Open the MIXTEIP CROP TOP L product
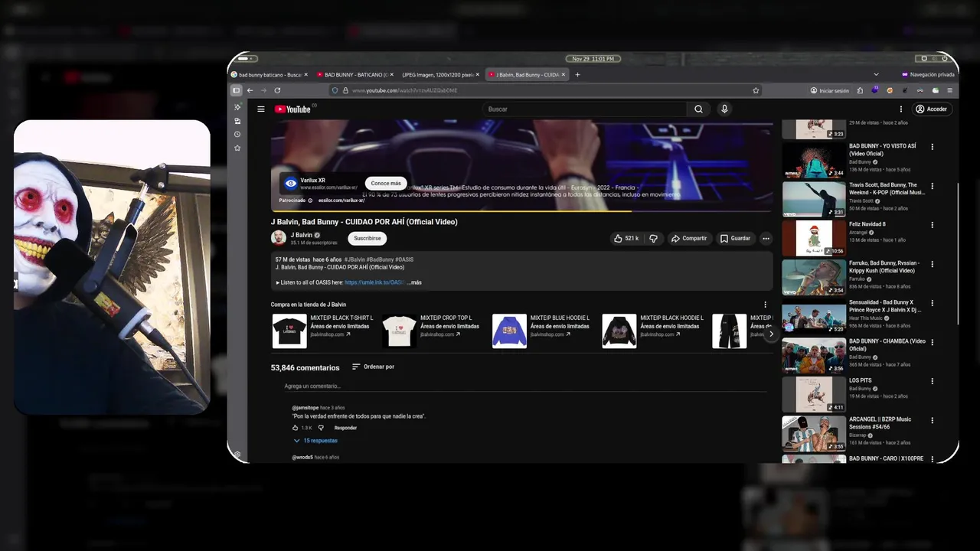The height and width of the screenshot is (551, 980). (433, 331)
